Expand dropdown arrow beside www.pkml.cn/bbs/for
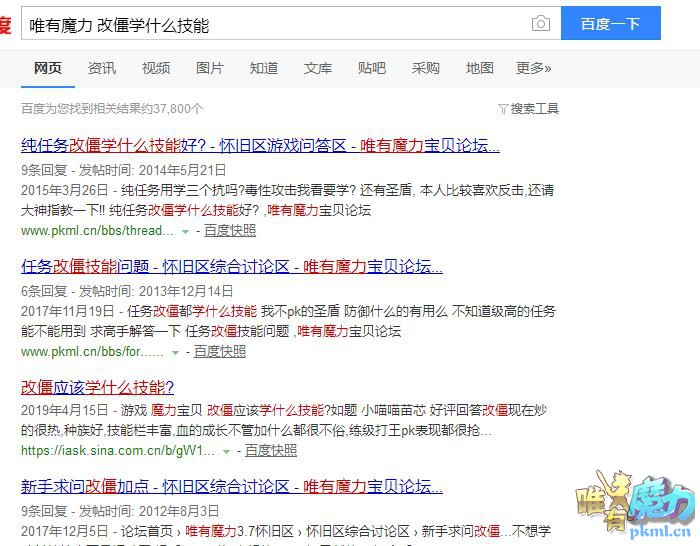The height and width of the screenshot is (546, 700). coord(175,352)
